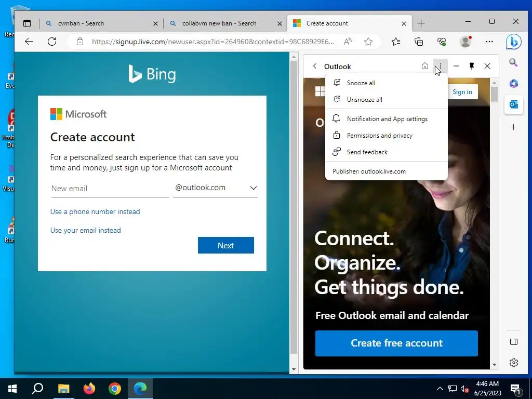Click the address bar URL
Viewport: 532px width, 399px height.
(212, 42)
